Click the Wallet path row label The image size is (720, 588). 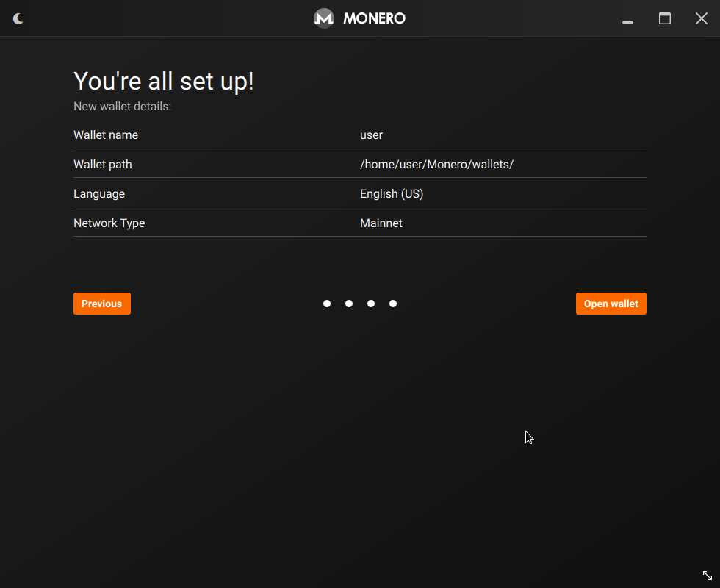pyautogui.click(x=103, y=165)
